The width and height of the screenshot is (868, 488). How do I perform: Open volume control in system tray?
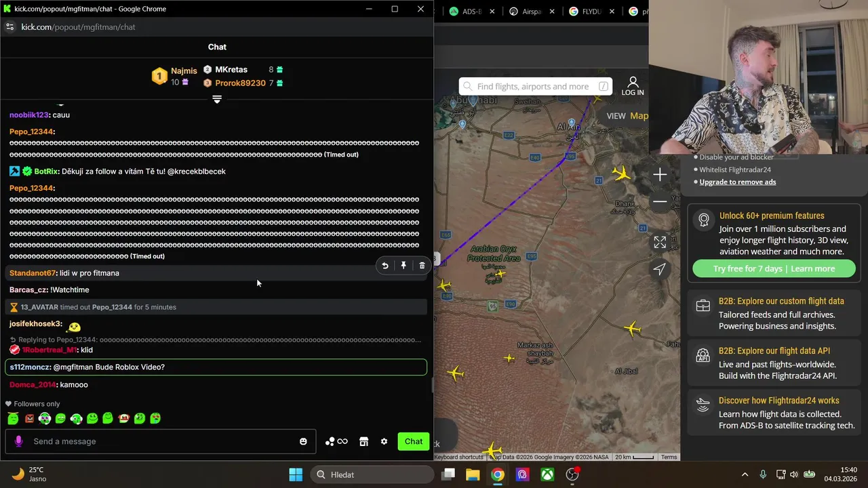[795, 474]
